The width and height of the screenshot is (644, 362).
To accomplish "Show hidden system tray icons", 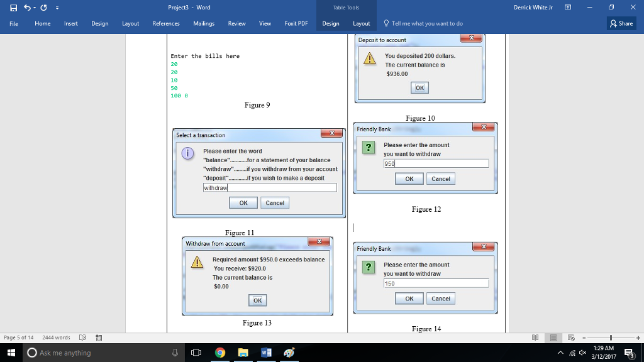I will tap(560, 353).
